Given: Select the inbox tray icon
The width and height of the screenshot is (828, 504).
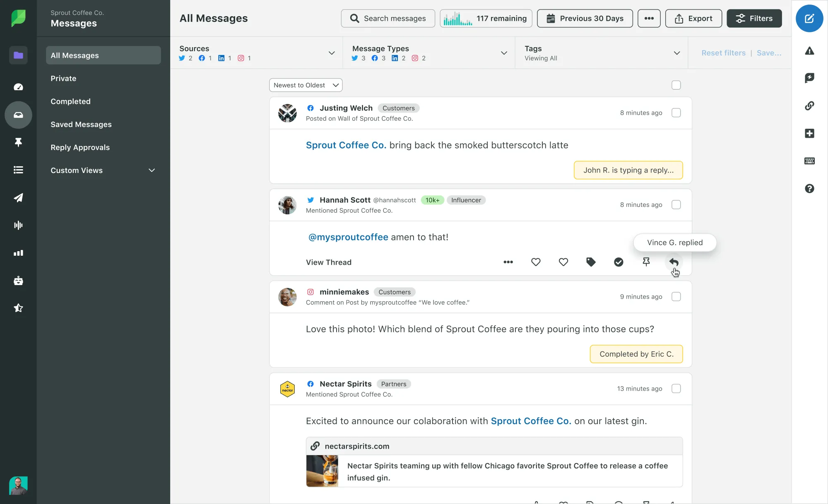Looking at the screenshot, I should [x=18, y=115].
